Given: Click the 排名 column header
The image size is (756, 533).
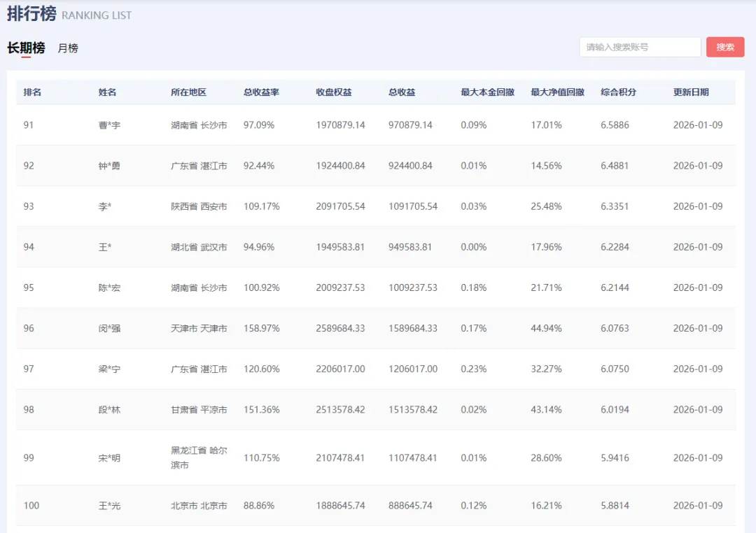Looking at the screenshot, I should click(x=32, y=92).
